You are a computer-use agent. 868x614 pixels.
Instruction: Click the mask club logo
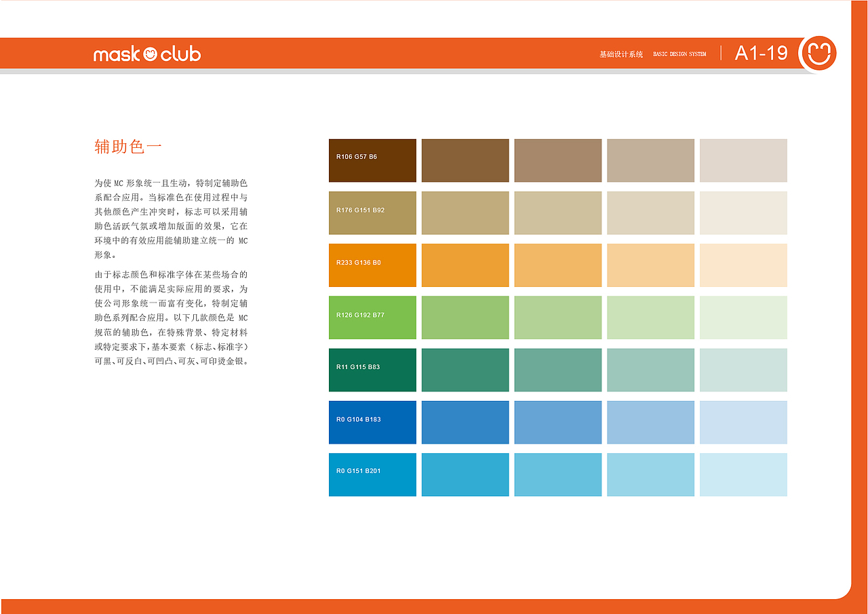(x=147, y=54)
